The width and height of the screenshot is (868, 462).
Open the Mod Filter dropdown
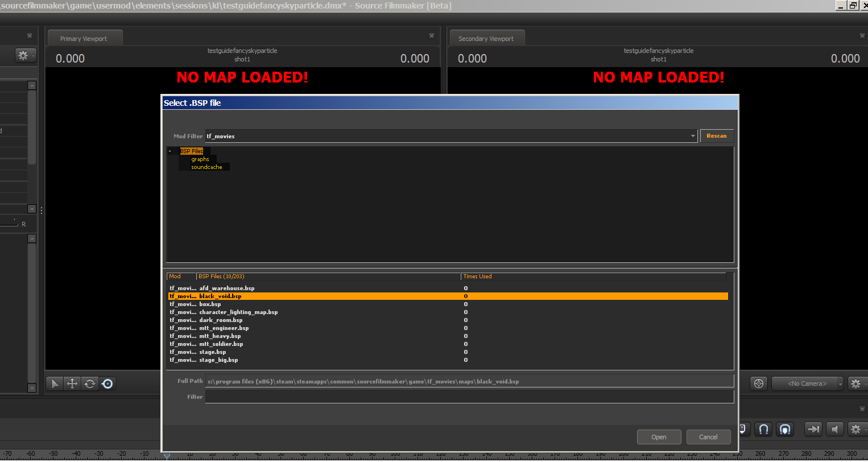[692, 136]
